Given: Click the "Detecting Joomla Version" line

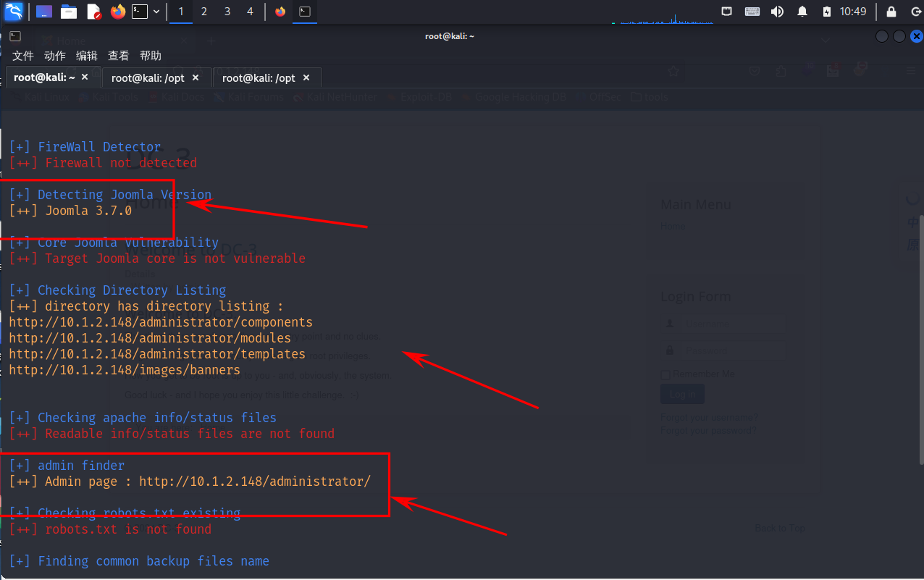Looking at the screenshot, I should pos(110,195).
